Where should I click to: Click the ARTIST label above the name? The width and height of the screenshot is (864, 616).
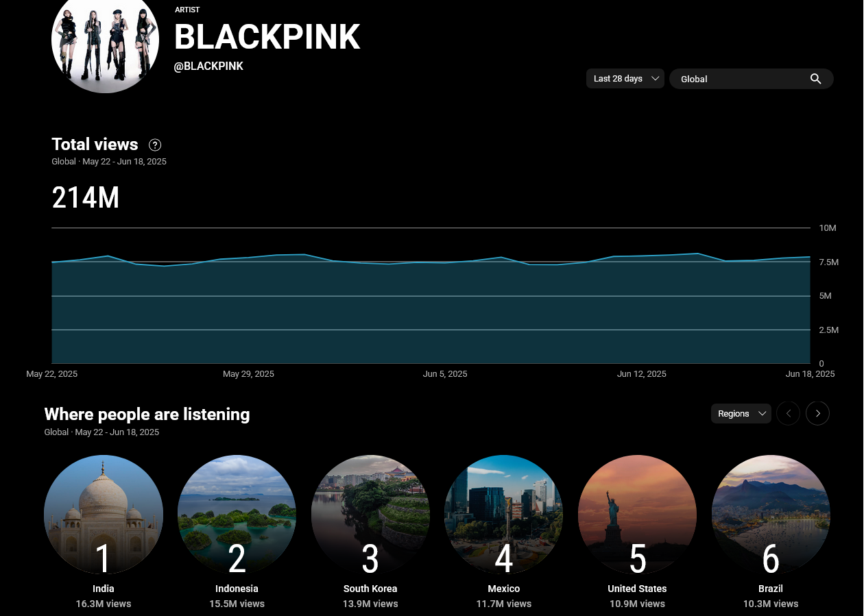pos(187,10)
